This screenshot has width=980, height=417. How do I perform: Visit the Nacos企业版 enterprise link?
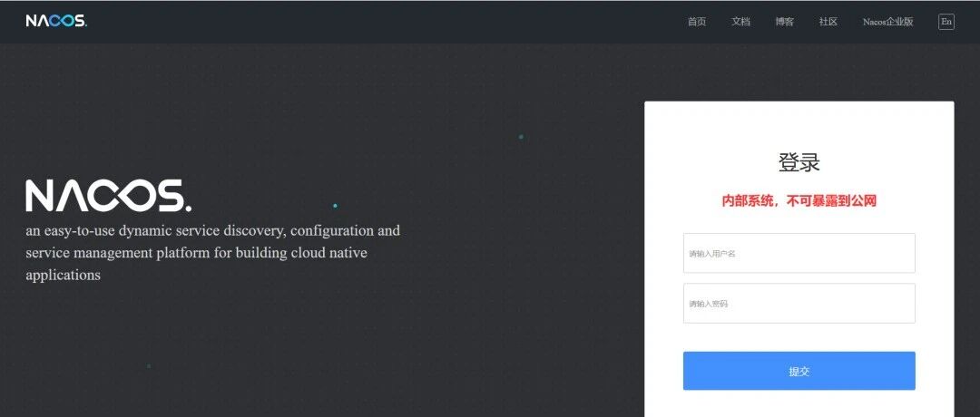(x=888, y=22)
